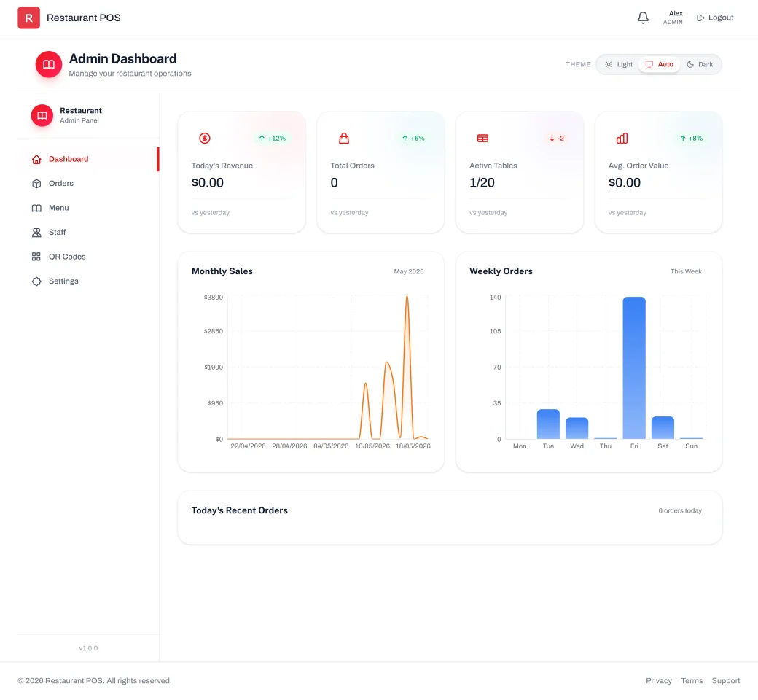Screen dimensions: 758x700
Task: Click the Dashboard home icon
Action: 36,159
